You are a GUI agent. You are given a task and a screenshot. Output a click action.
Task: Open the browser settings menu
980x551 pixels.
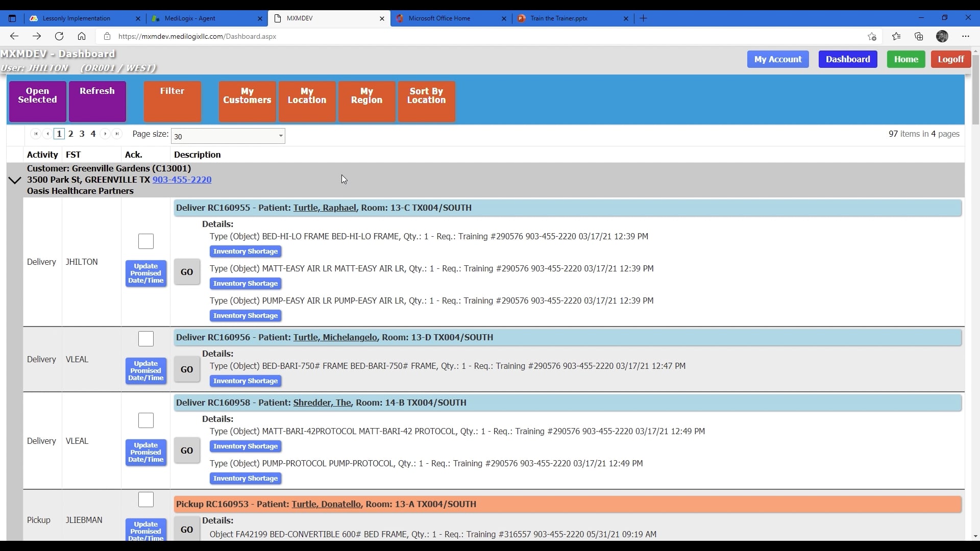(966, 36)
